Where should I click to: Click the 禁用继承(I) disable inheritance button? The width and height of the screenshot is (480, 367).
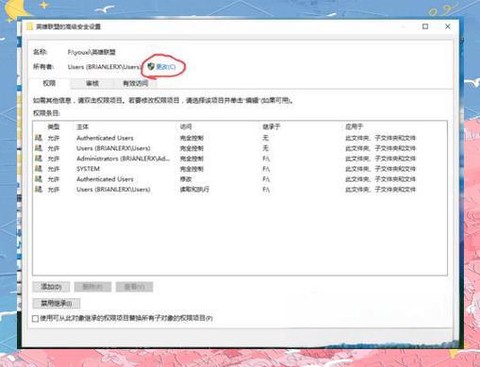point(56,303)
